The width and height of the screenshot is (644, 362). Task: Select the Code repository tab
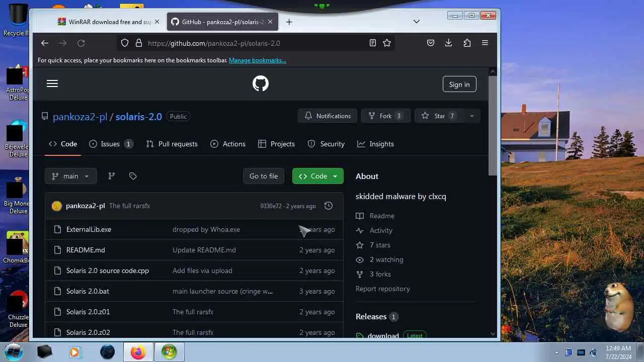(x=63, y=144)
